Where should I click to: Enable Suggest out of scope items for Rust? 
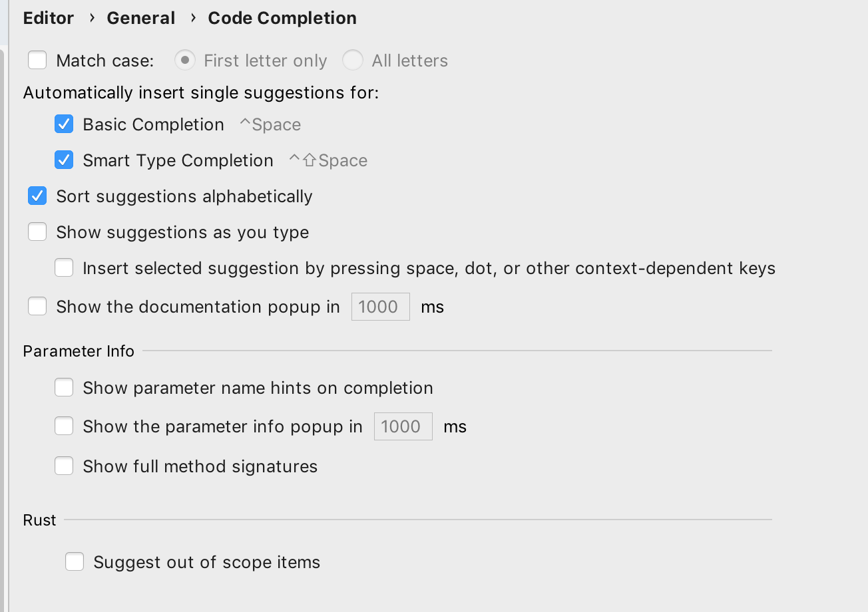tap(75, 561)
